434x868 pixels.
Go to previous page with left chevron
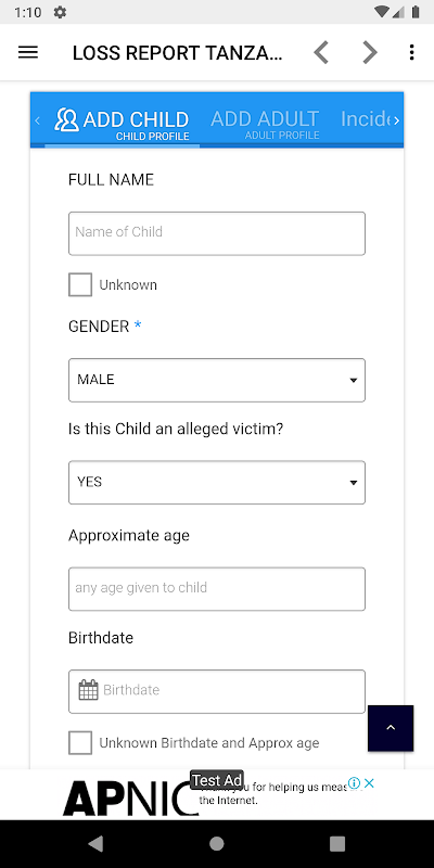click(x=321, y=52)
